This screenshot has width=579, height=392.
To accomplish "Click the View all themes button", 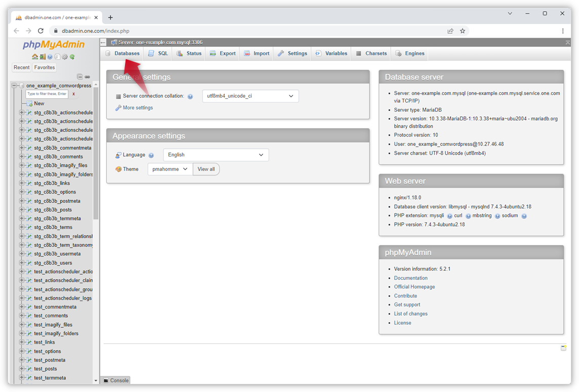I will point(206,169).
